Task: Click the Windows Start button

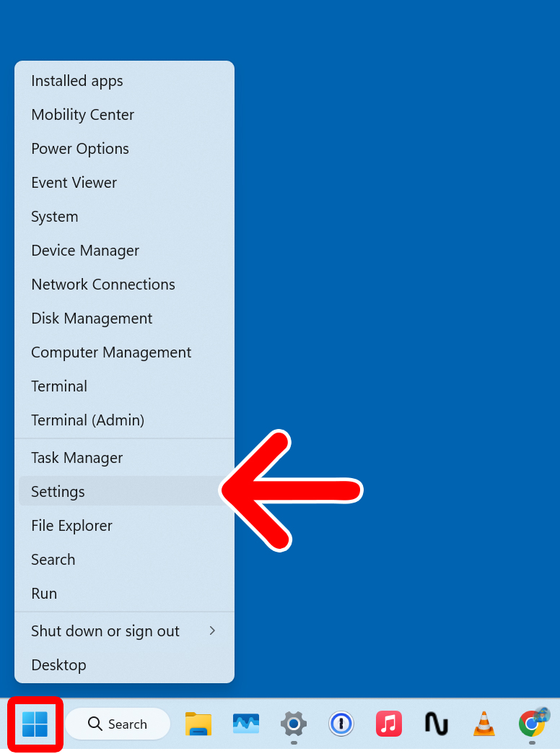Action: click(x=35, y=724)
